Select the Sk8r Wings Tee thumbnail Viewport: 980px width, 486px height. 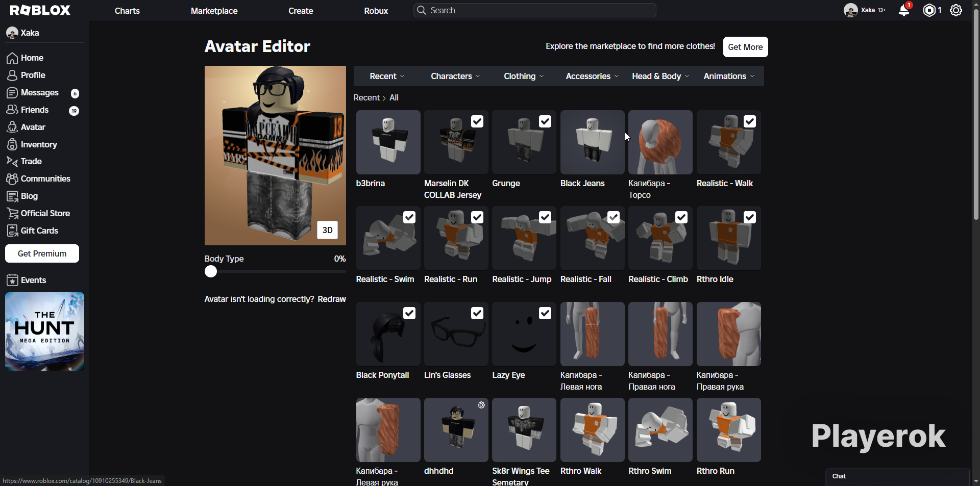(524, 430)
